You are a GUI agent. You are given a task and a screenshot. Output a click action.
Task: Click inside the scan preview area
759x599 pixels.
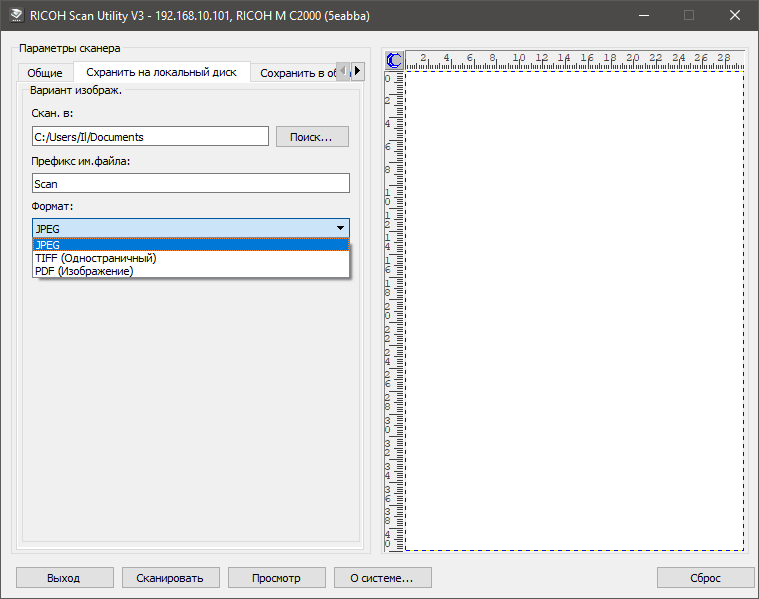tap(574, 310)
